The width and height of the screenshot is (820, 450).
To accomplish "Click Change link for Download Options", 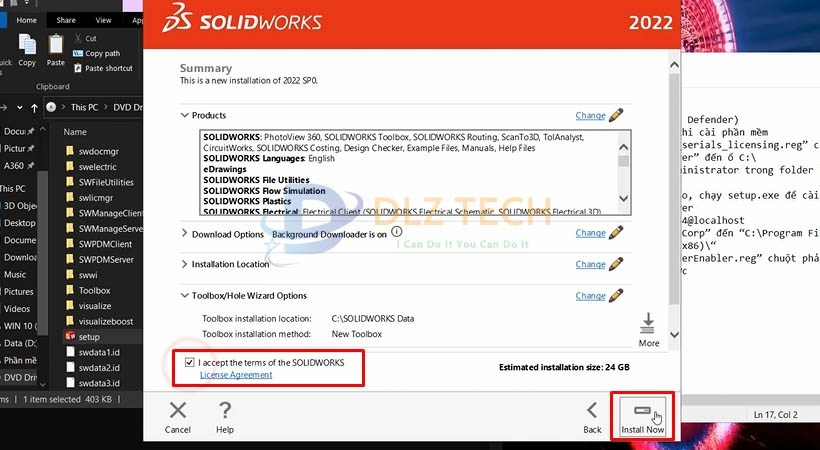I will tap(590, 233).
